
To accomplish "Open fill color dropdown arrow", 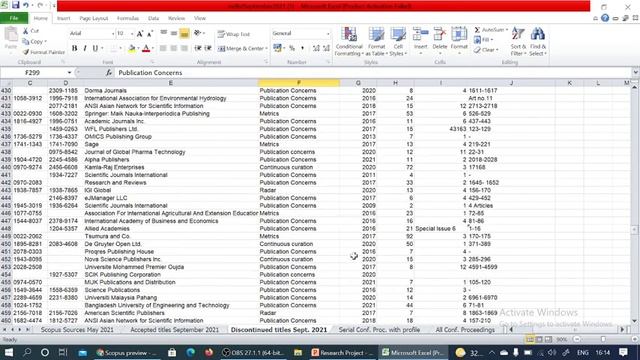I will pos(138,49).
